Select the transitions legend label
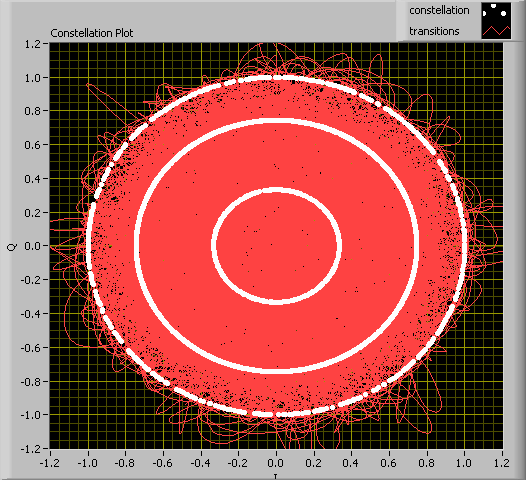The width and height of the screenshot is (526, 480). [434, 31]
